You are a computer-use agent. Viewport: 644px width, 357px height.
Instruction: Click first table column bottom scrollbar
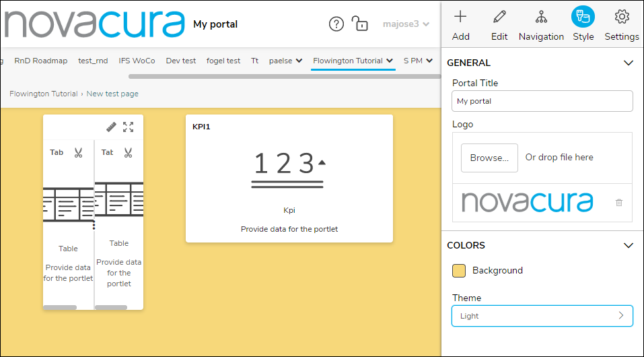coord(60,307)
